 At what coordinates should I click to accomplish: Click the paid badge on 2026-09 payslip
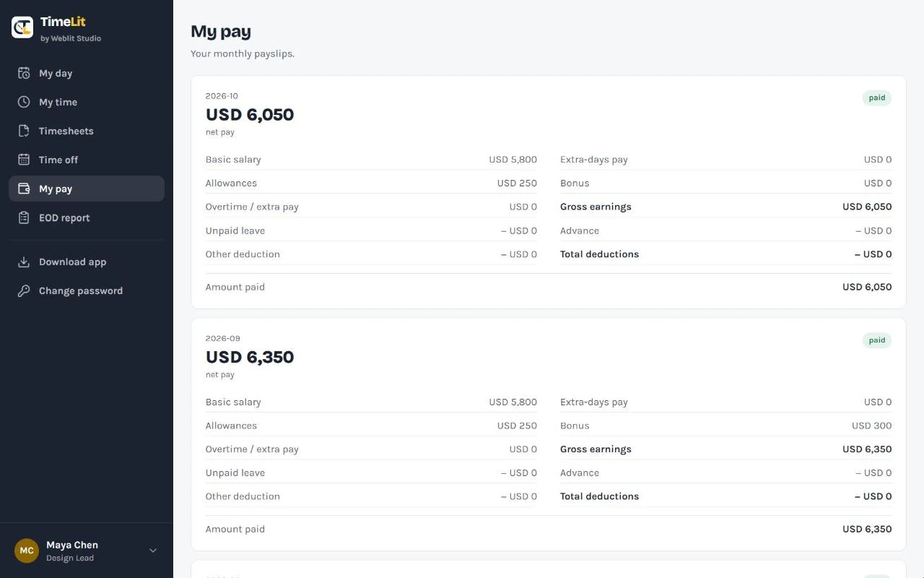pyautogui.click(x=877, y=340)
